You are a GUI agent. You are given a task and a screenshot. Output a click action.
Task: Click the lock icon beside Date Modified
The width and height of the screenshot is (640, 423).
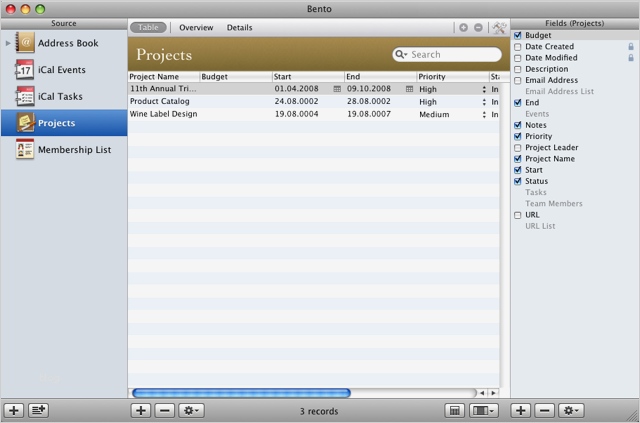631,58
